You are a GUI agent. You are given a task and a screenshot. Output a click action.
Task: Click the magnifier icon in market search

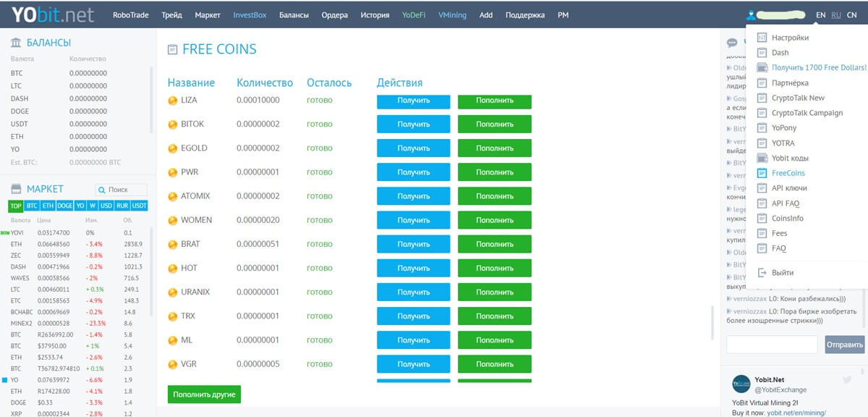click(101, 190)
